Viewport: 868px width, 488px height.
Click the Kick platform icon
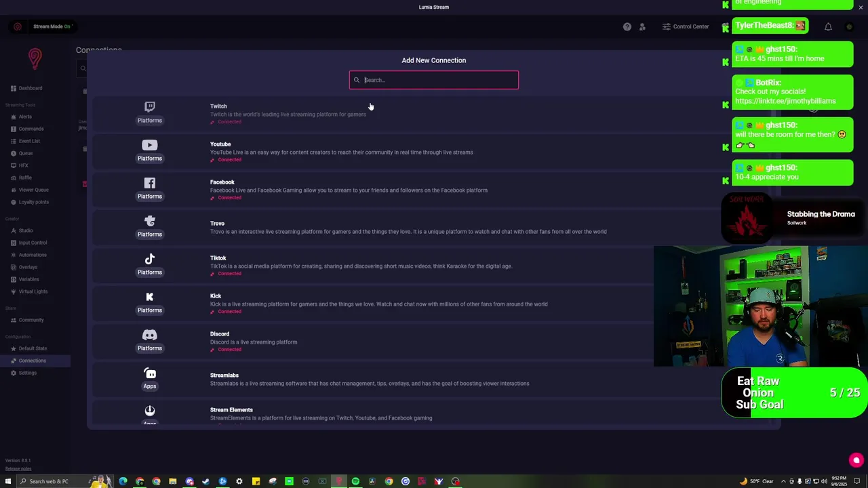[x=150, y=297]
